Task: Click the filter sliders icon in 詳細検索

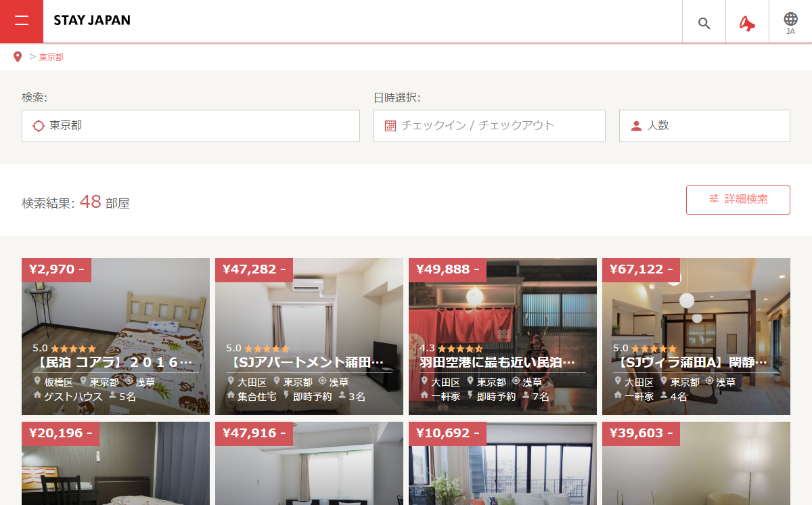Action: click(714, 199)
